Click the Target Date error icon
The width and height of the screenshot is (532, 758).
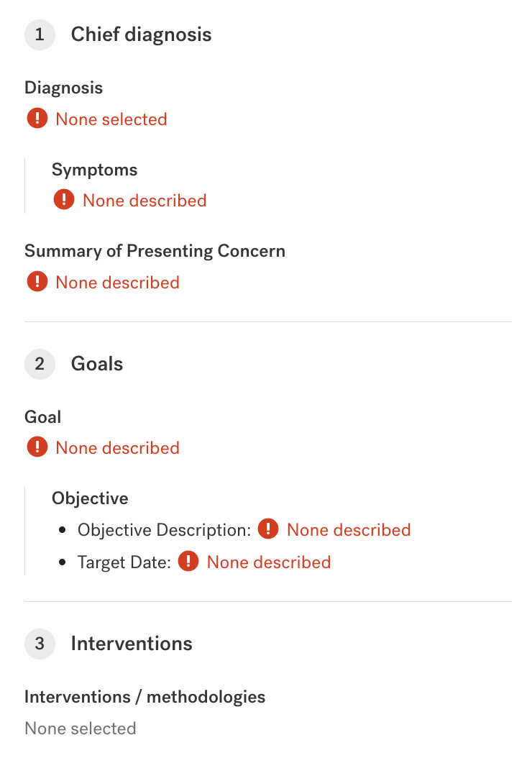pyautogui.click(x=188, y=562)
